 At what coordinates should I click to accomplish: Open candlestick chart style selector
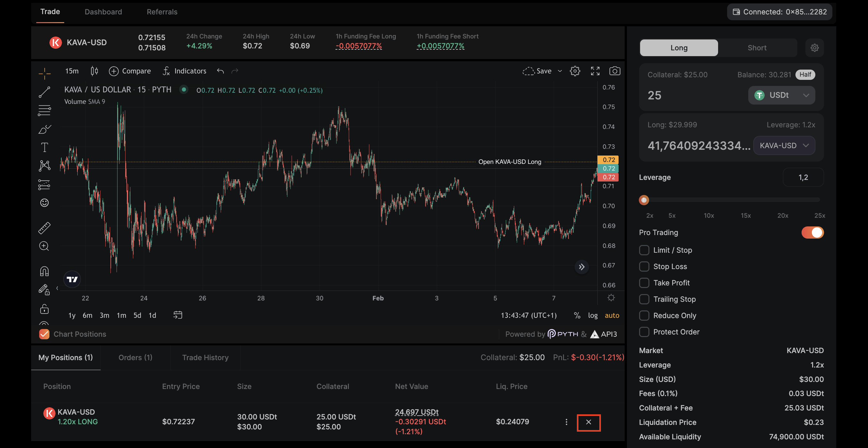tap(94, 71)
